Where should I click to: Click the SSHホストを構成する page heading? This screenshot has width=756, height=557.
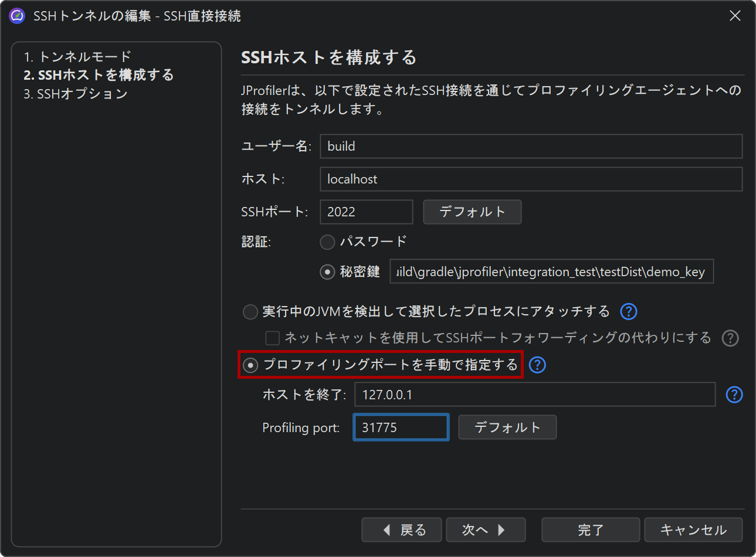click(329, 57)
